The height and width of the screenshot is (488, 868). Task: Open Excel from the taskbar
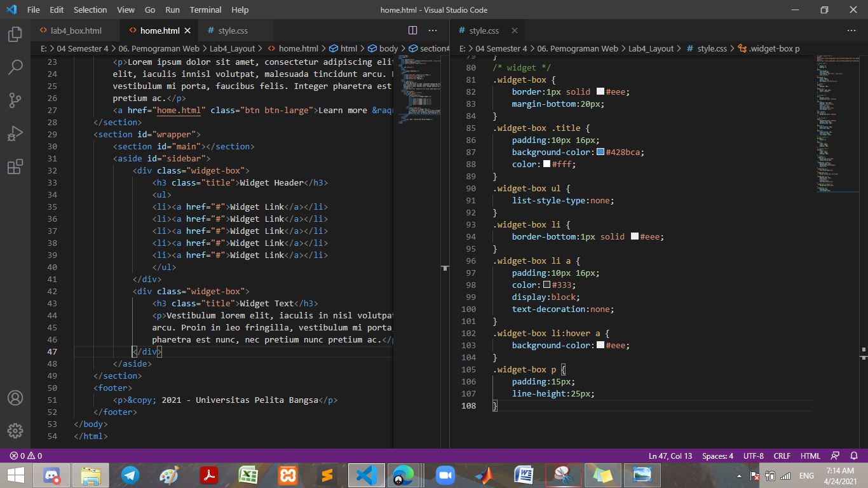pyautogui.click(x=248, y=475)
